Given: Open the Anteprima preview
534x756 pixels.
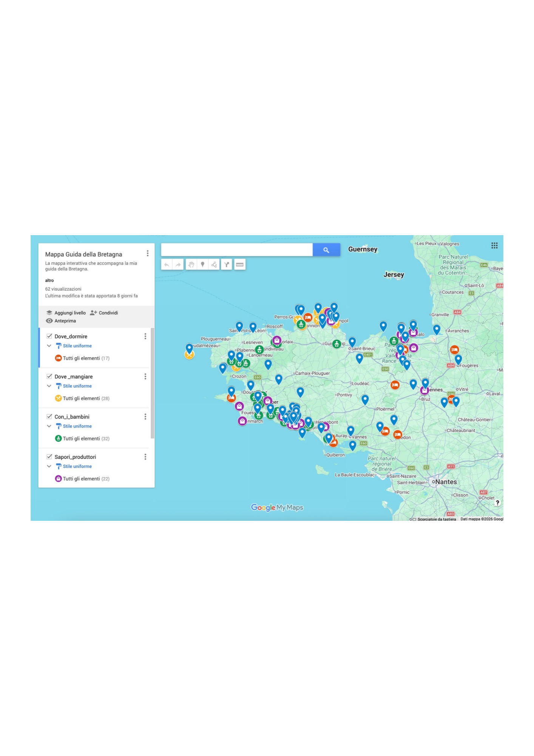Looking at the screenshot, I should 61,321.
